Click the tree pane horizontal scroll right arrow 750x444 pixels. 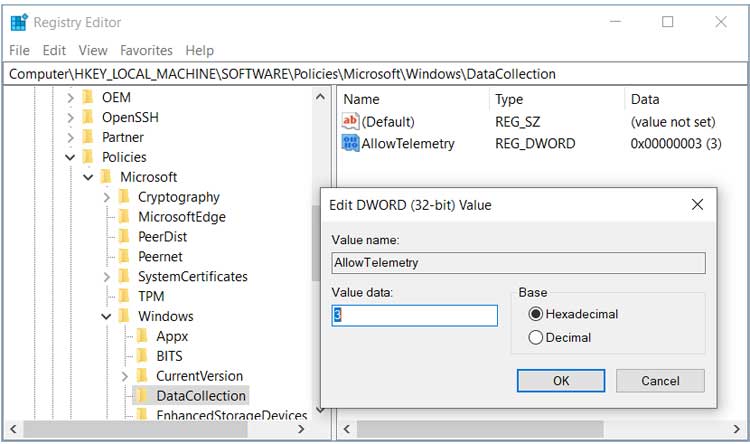301,429
